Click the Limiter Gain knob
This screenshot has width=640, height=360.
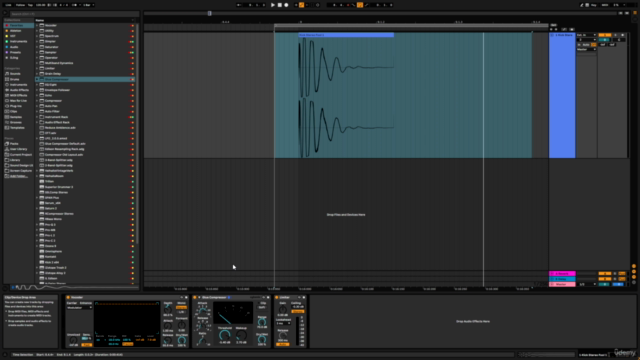tap(282, 310)
